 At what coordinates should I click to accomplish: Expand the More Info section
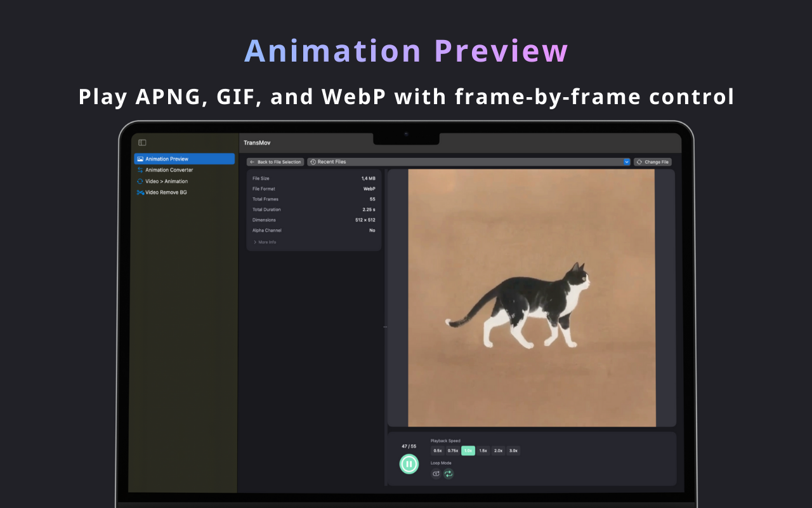[x=265, y=242]
